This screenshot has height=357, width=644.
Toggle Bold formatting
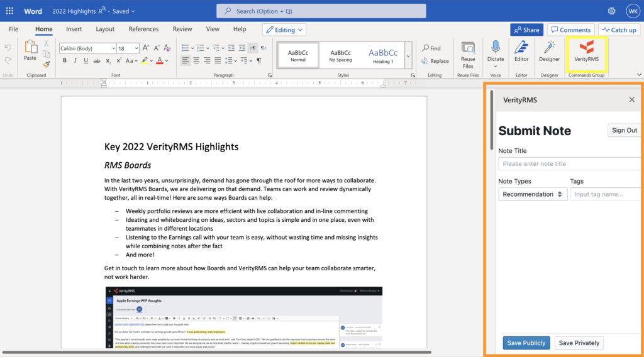65,61
